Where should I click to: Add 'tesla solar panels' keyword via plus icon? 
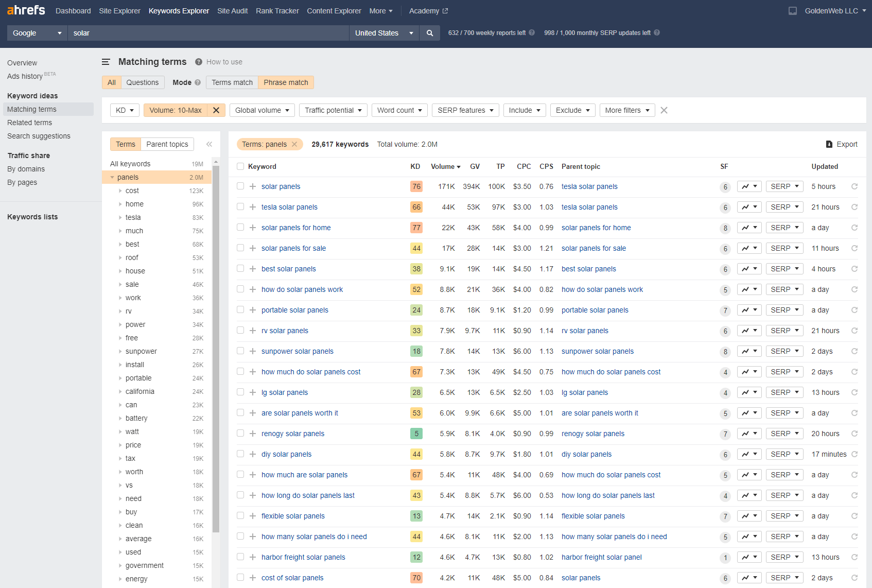[253, 207]
